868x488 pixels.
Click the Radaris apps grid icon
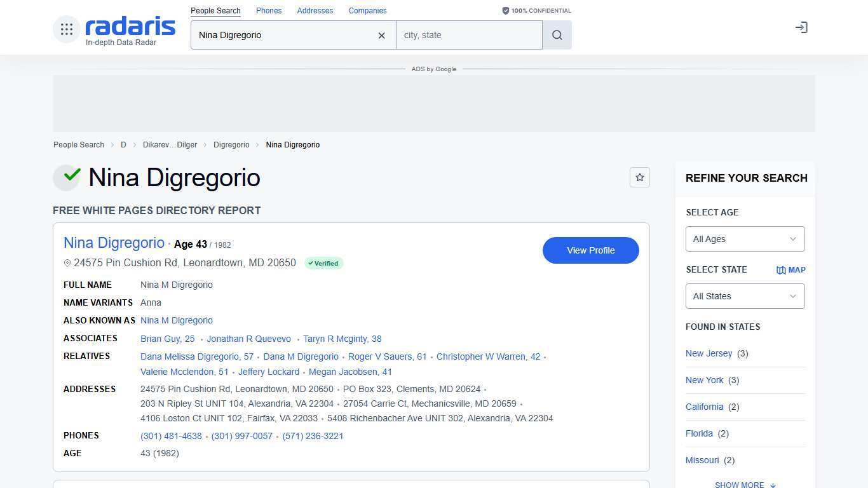tap(66, 29)
